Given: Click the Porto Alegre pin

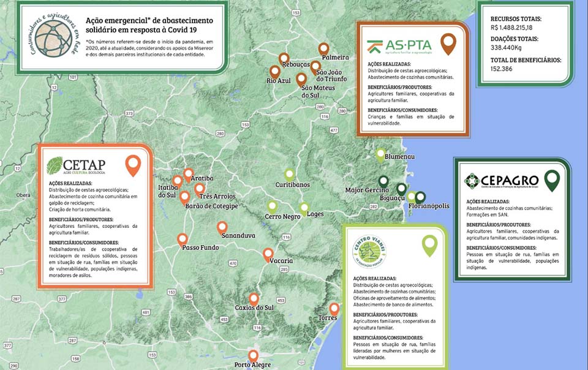Looking at the screenshot, I should (x=254, y=357).
